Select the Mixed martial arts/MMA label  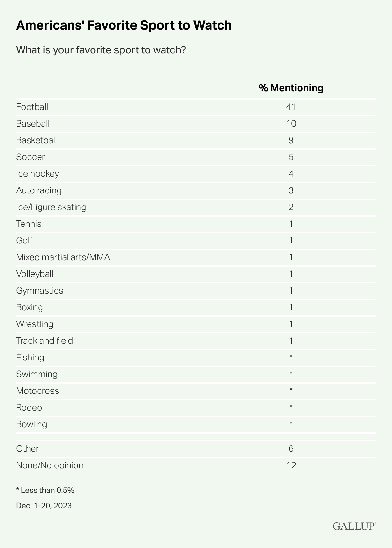[x=63, y=257]
